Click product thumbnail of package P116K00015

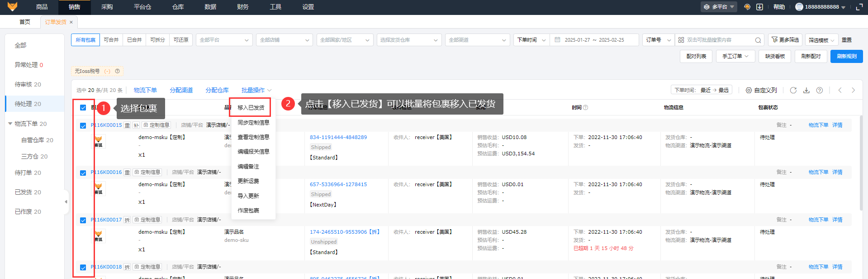point(99,141)
